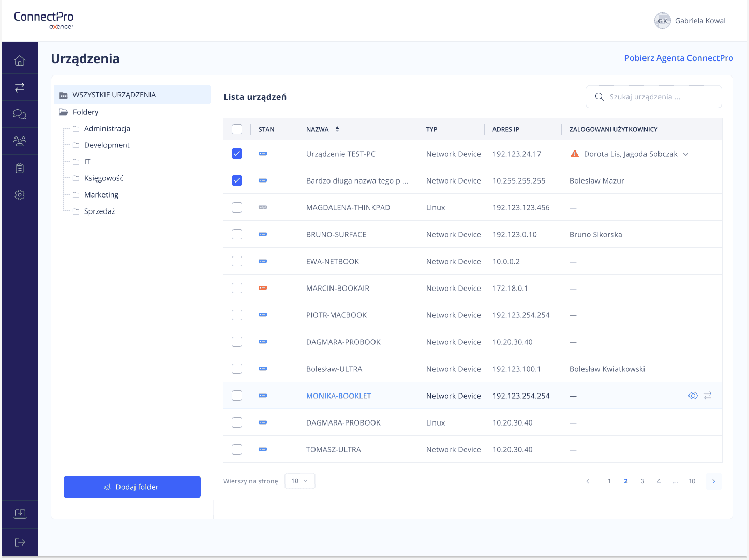
Task: Check the PIOTR-MACBOOK checkbox
Action: 237,315
